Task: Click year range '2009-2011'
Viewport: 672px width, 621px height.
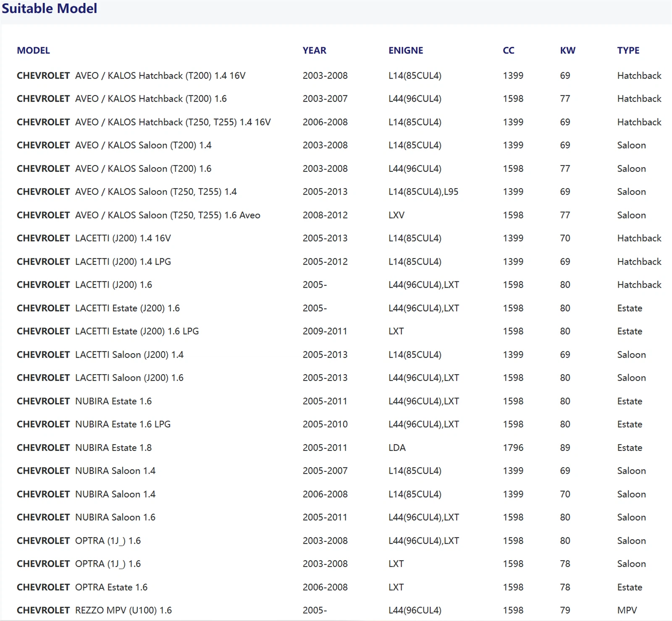Action: point(325,331)
